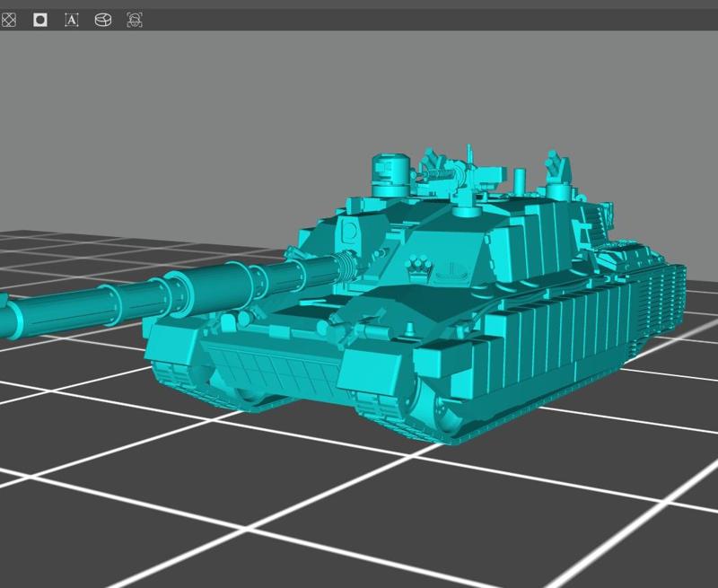
Task: Open the text annotation tool
Action: click(x=72, y=19)
